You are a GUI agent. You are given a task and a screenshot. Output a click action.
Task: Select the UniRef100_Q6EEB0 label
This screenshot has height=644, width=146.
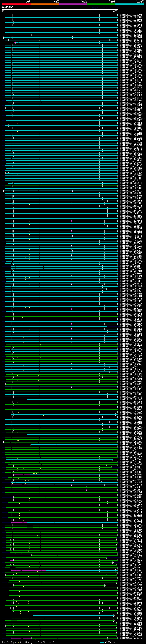coord(131,268)
